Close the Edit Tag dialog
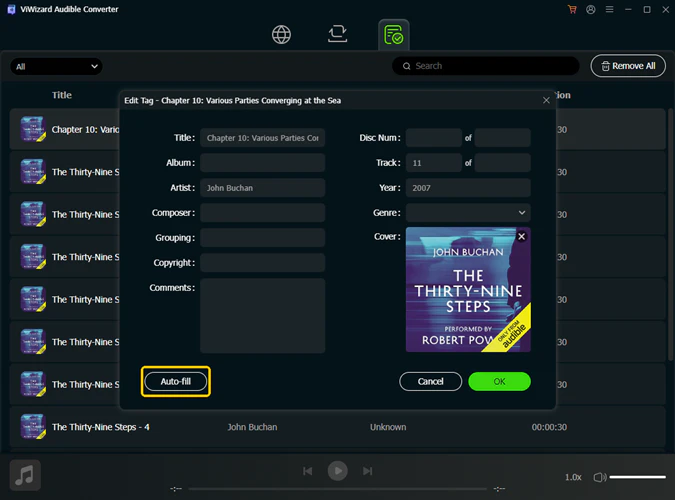 point(546,100)
